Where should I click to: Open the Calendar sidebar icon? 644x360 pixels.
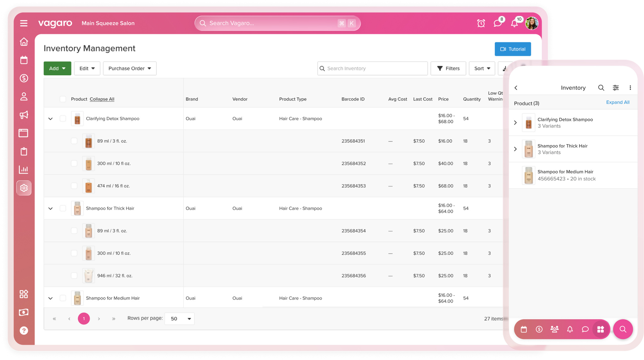click(24, 60)
